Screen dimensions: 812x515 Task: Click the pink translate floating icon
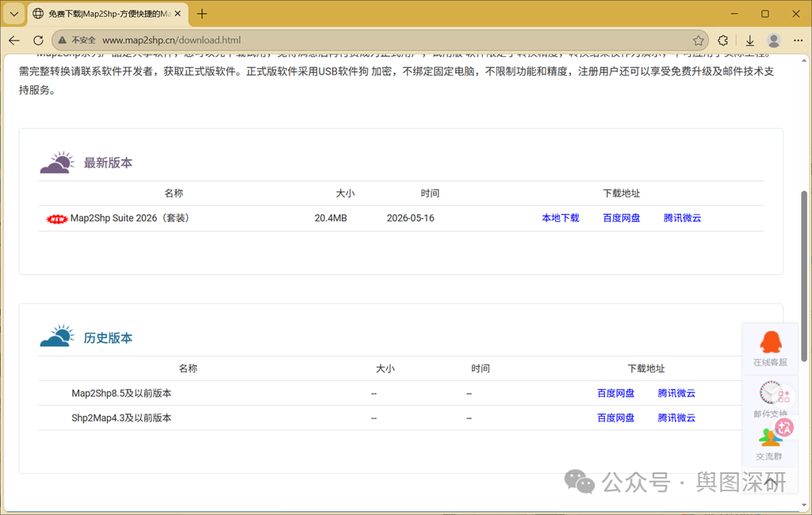(x=784, y=428)
